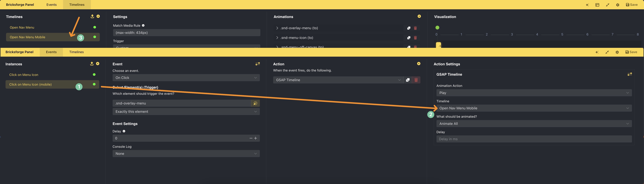This screenshot has height=184, width=644.
Task: Click Save in the lower Bricksforge panel
Action: (x=631, y=52)
